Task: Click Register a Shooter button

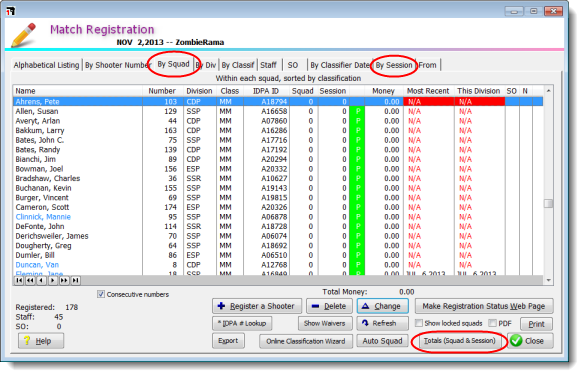Action: (257, 306)
